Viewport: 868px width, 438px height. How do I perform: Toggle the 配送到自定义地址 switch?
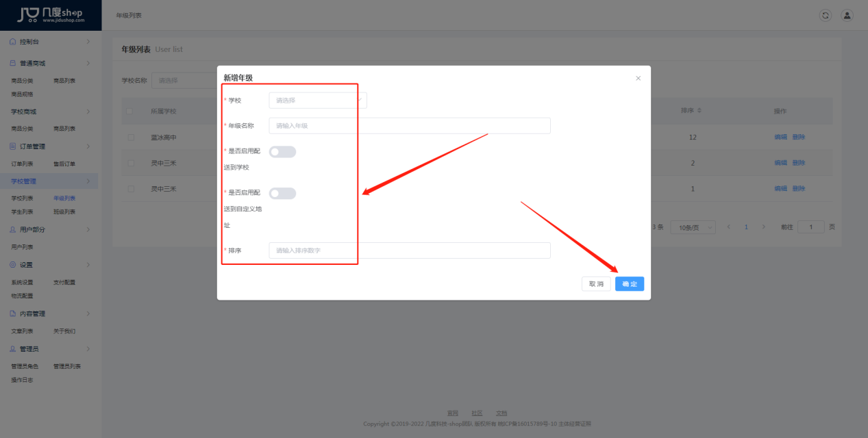click(x=282, y=194)
